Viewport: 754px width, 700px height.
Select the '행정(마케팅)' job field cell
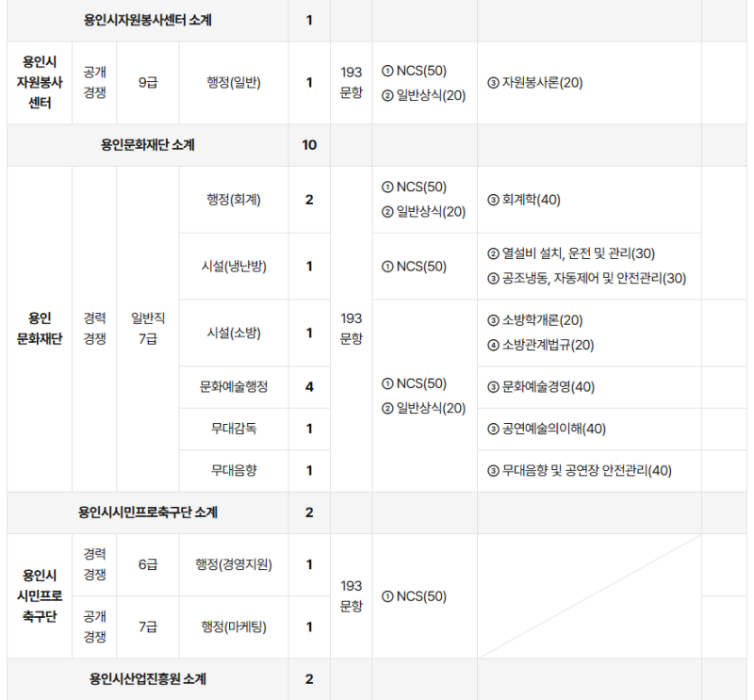(234, 627)
